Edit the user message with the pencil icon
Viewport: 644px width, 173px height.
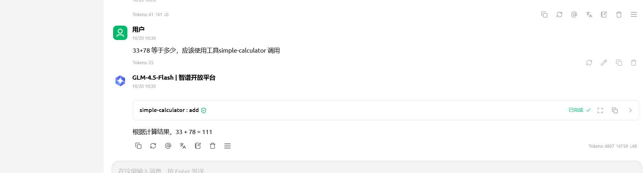[604, 62]
